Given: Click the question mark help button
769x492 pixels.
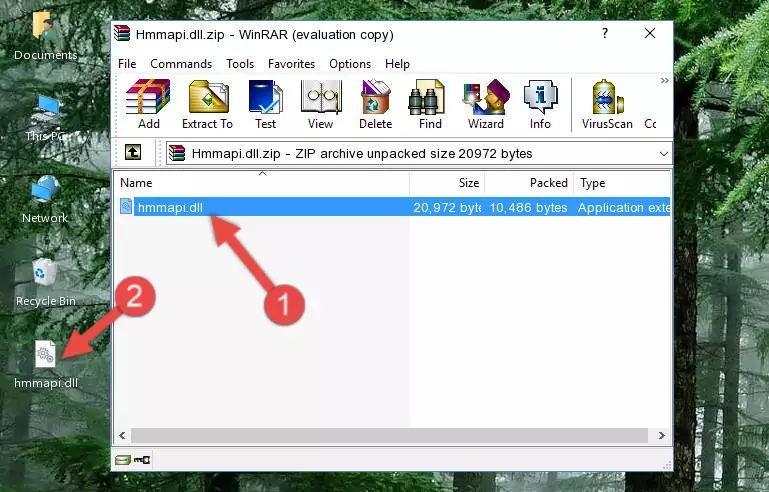Looking at the screenshot, I should pyautogui.click(x=605, y=33).
